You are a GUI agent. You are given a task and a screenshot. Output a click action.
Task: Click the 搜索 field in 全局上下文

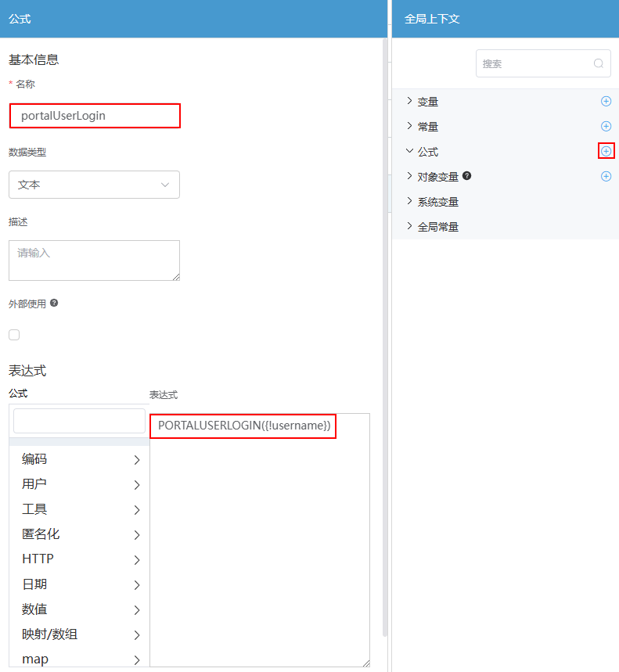point(543,63)
